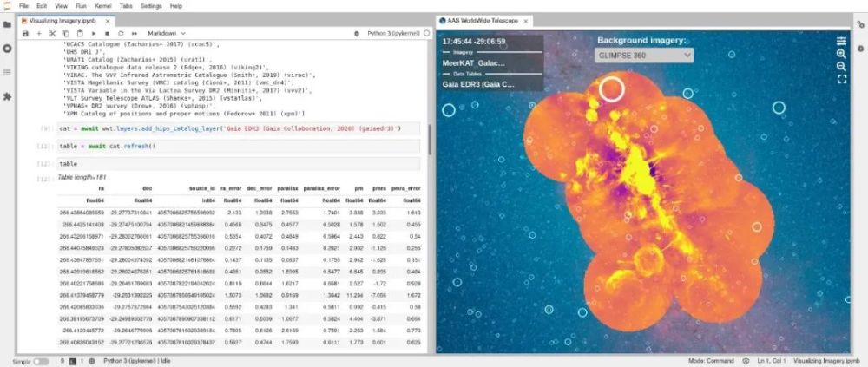Zoom out on the telescope view
Screen dimensions: 868x367
click(841, 67)
